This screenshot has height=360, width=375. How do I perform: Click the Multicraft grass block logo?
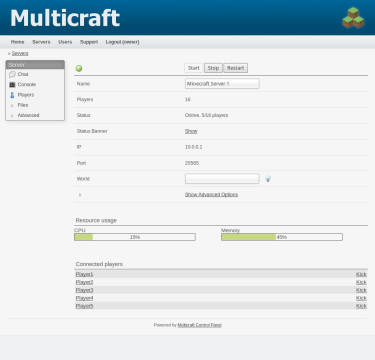tap(353, 17)
